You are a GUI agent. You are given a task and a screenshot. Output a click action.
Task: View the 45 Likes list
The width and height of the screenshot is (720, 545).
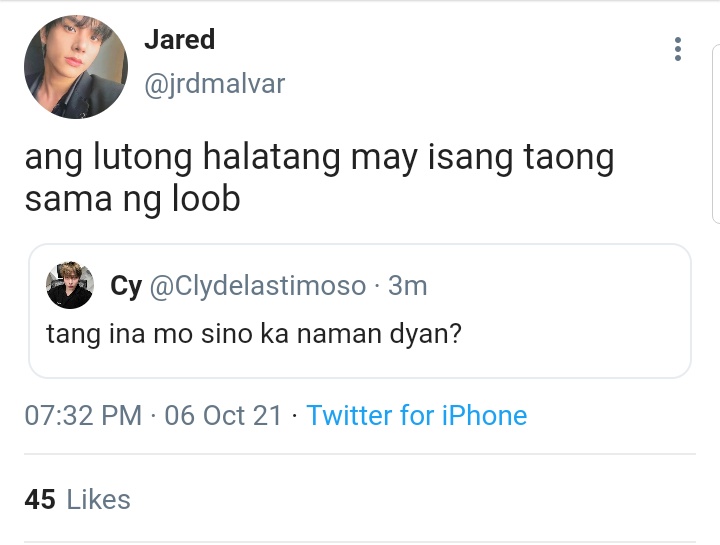[78, 499]
